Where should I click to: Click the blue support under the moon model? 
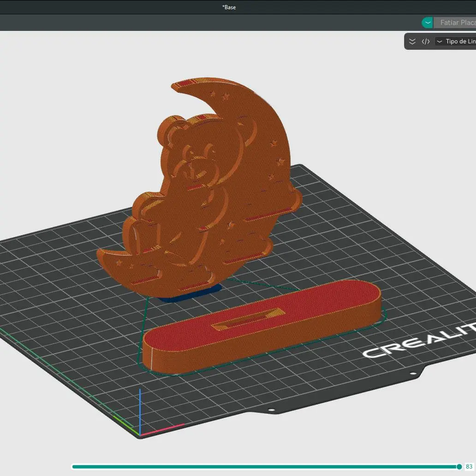click(190, 294)
